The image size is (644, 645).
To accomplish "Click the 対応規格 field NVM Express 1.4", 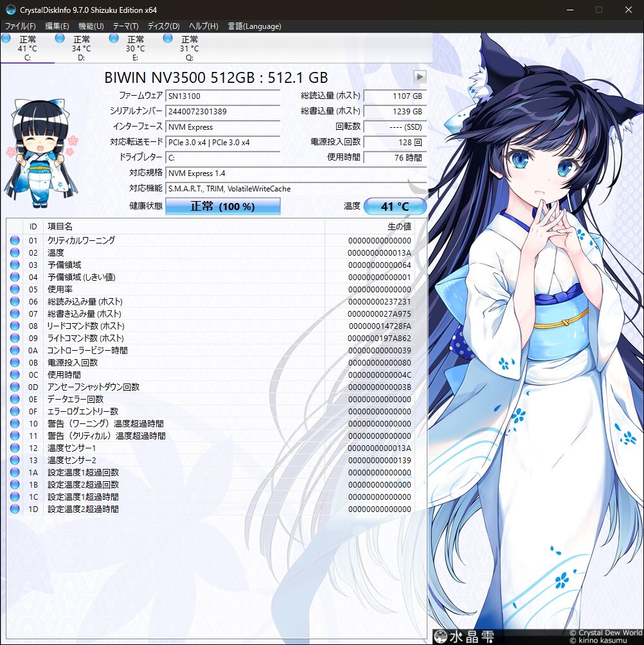I will [x=296, y=173].
